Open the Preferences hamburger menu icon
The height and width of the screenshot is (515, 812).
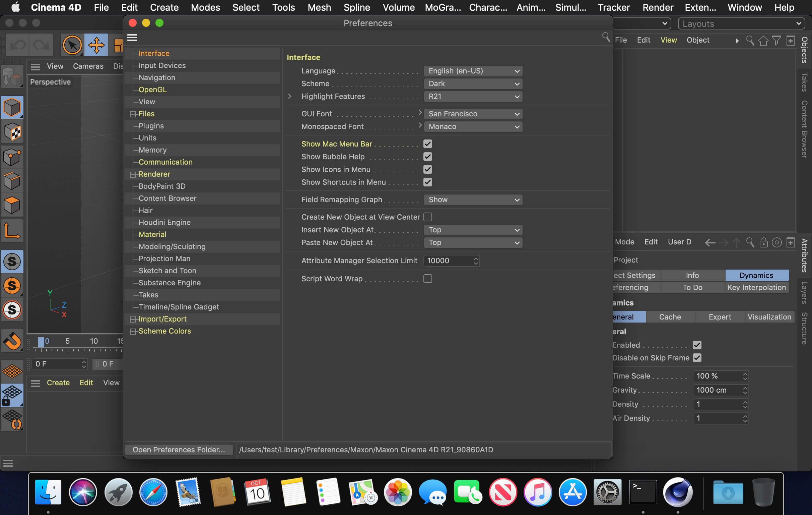[132, 38]
